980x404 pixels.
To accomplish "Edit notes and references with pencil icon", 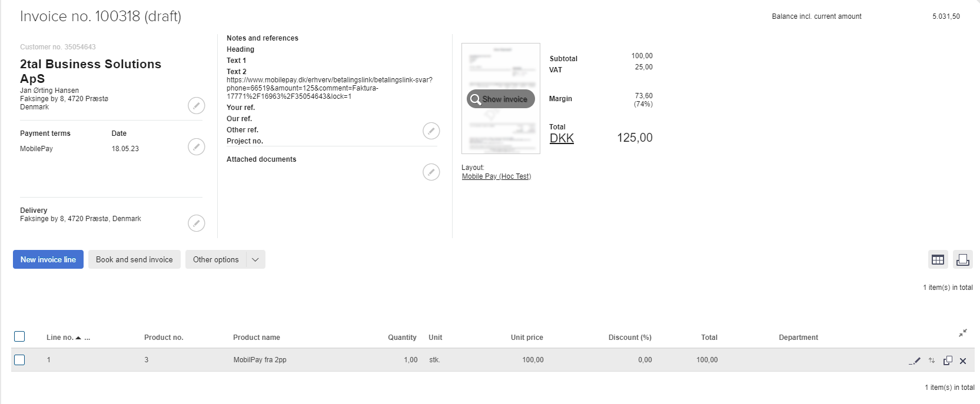I will click(x=431, y=131).
